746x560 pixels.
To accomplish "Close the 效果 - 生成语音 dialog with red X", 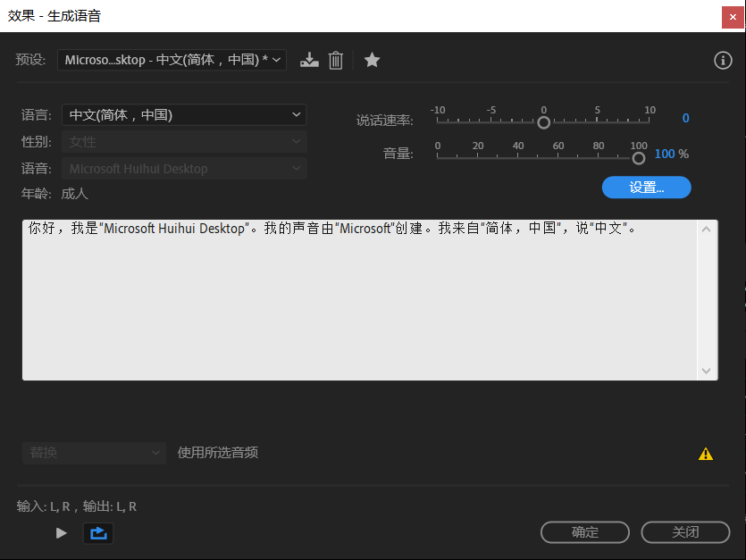I will (733, 17).
